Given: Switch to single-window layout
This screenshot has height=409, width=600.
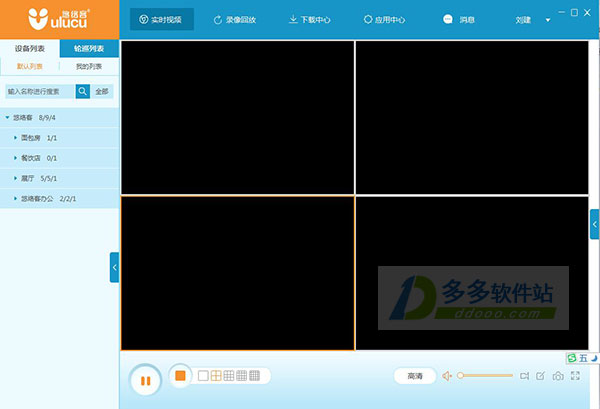Looking at the screenshot, I should coord(203,376).
